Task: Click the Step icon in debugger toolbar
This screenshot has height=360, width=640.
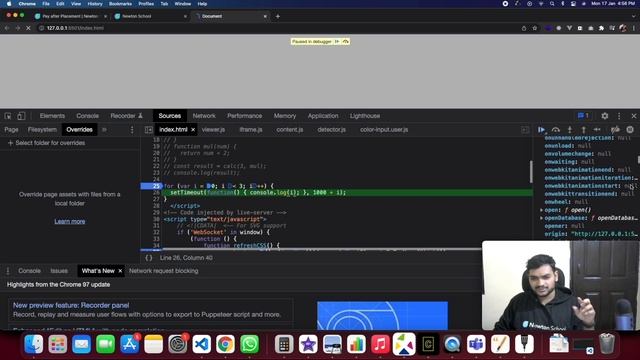Action: pyautogui.click(x=597, y=130)
